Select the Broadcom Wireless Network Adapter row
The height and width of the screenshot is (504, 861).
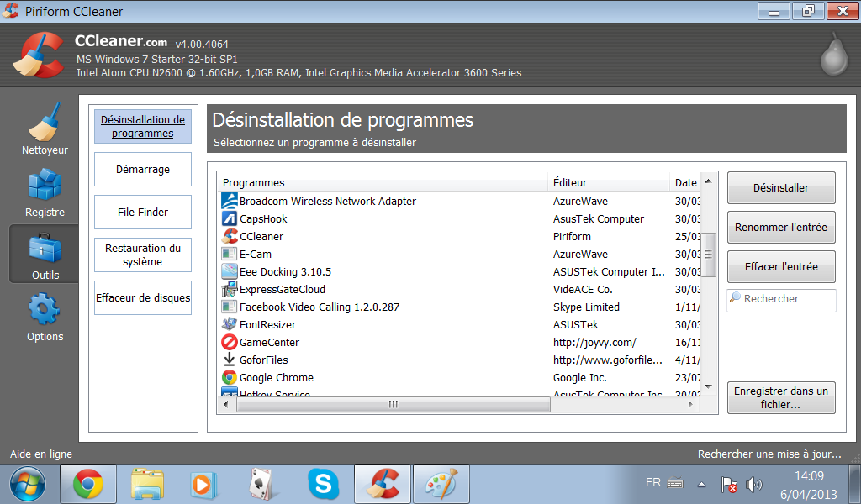pyautogui.click(x=458, y=202)
